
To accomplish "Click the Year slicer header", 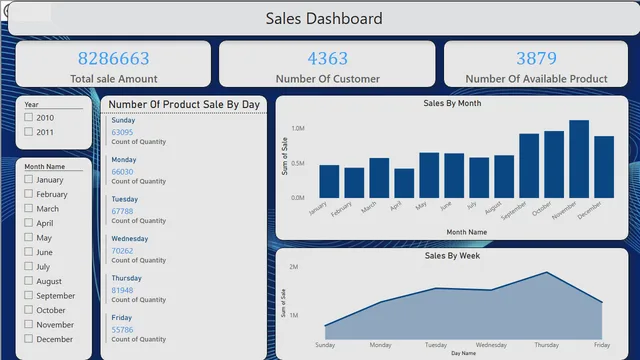I will click(31, 104).
